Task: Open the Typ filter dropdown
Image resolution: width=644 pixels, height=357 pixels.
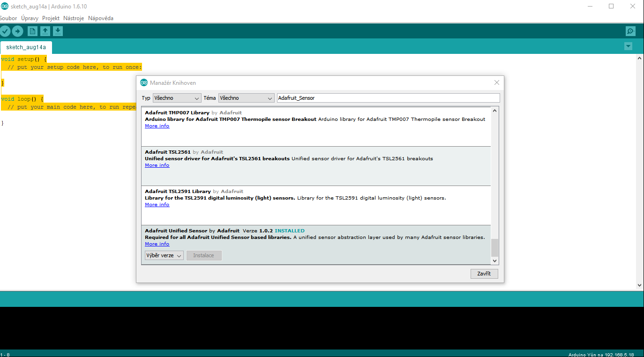Action: pos(177,98)
